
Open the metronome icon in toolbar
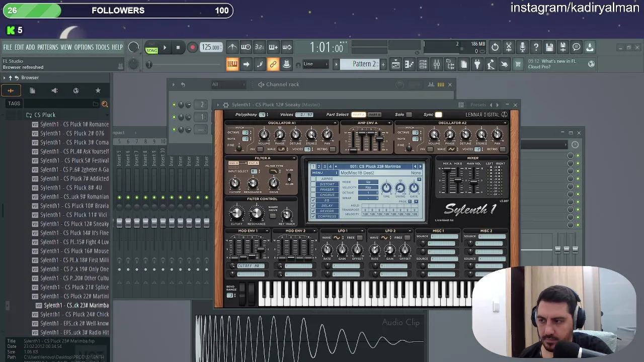coord(232,47)
